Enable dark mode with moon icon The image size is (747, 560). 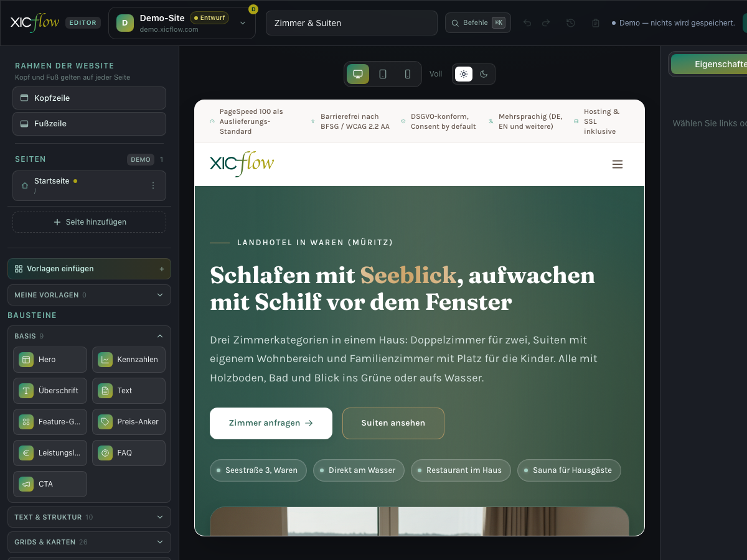(484, 74)
